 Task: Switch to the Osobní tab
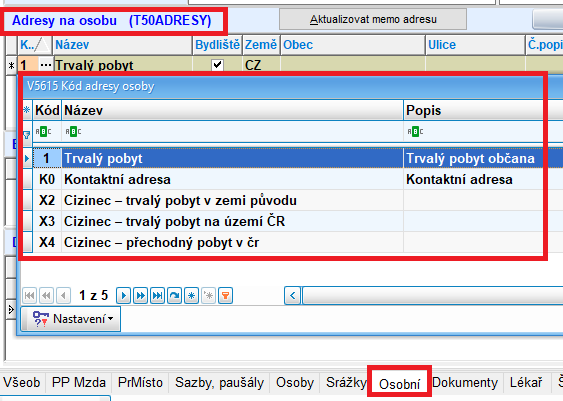click(399, 384)
